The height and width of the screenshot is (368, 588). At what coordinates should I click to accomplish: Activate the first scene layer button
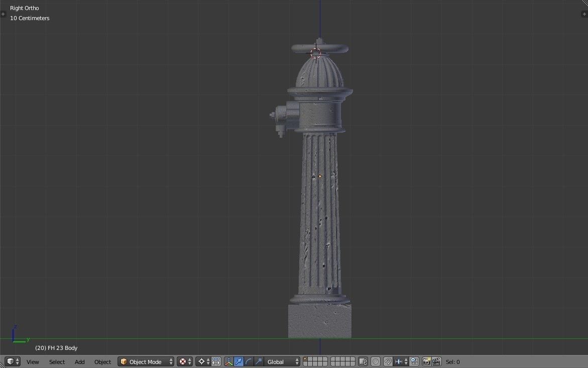[305, 359]
